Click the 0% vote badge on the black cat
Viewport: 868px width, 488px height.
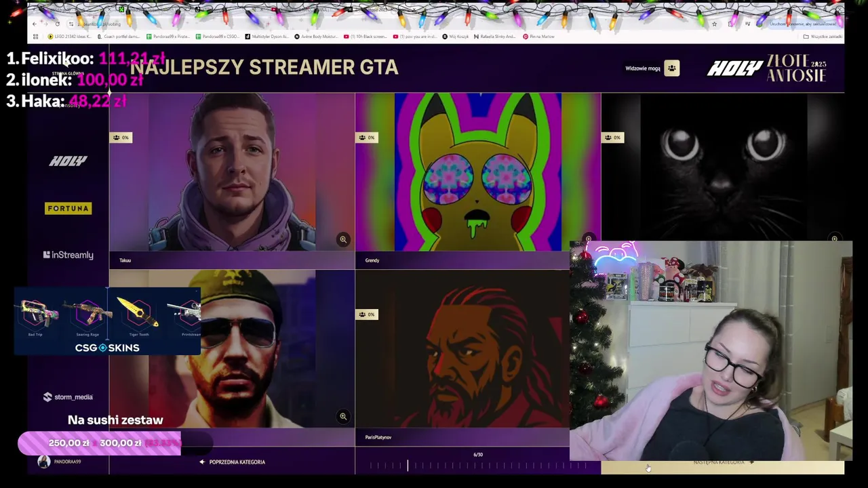pyautogui.click(x=612, y=138)
